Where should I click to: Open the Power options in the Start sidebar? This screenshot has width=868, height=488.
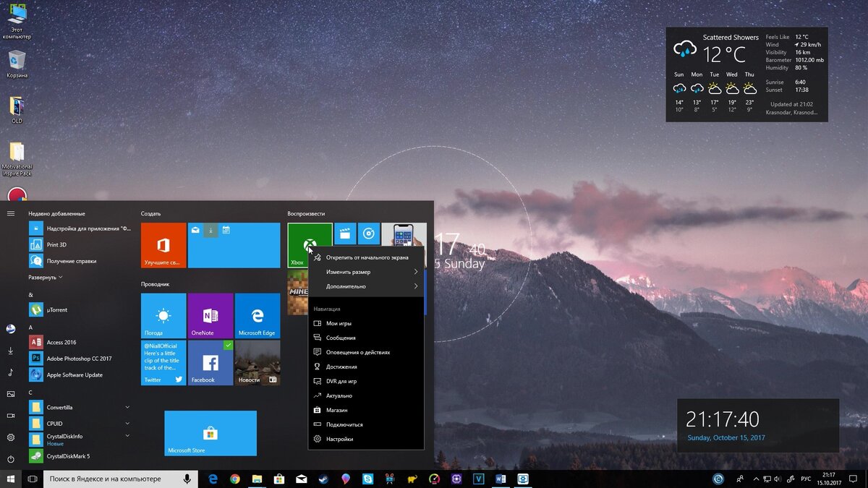(x=10, y=459)
